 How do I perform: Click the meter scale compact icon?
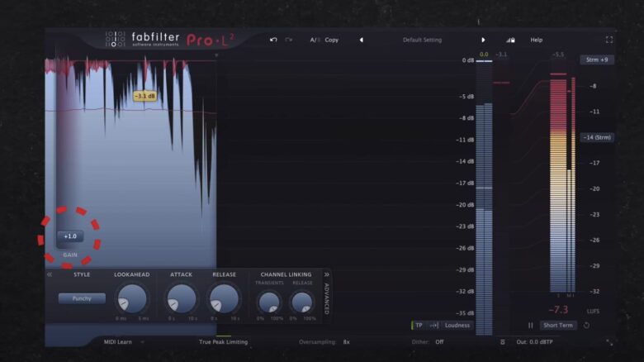(x=434, y=325)
